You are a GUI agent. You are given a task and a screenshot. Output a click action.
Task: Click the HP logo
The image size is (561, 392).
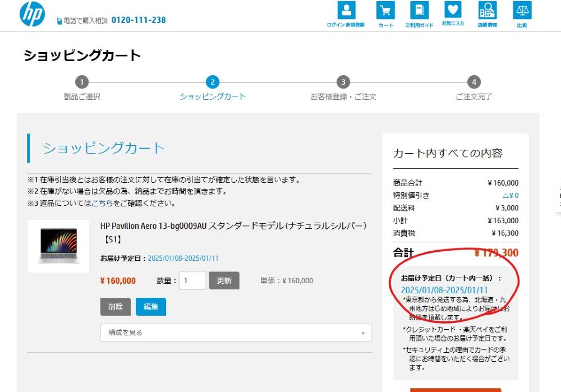(x=32, y=15)
